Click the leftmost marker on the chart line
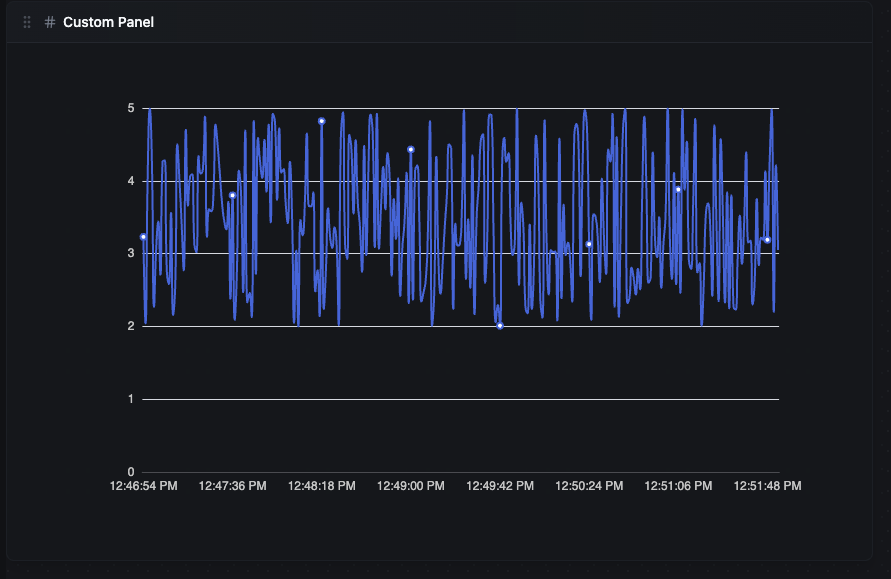Screen dimensions: 891x579 (x=142, y=237)
